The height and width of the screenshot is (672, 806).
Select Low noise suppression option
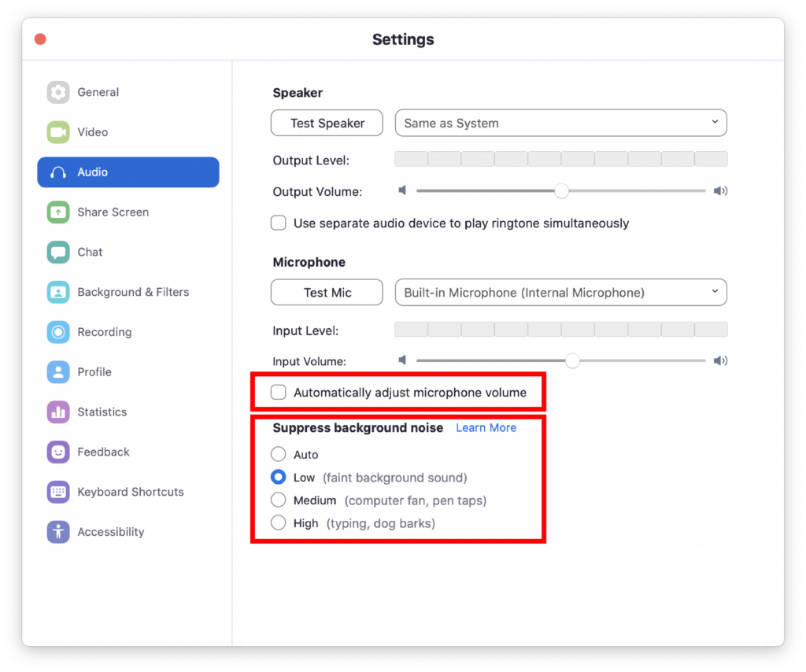pyautogui.click(x=279, y=478)
